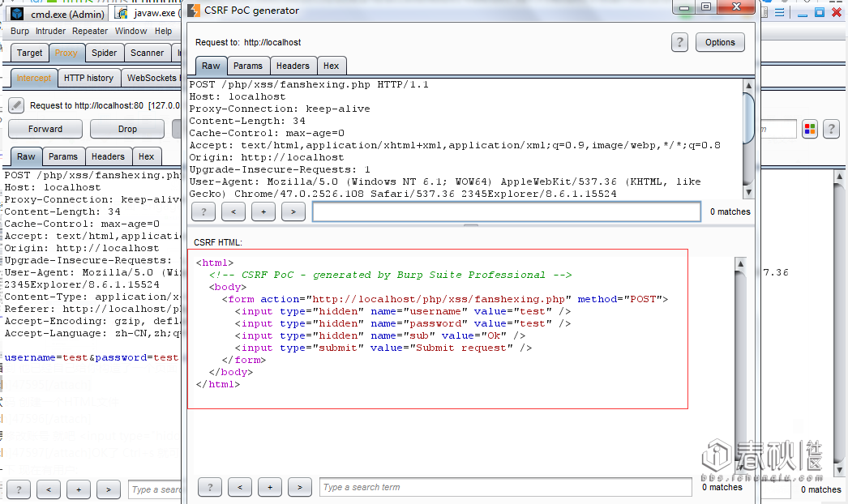
Task: Focus Burp intercept pane search field
Action: [155, 489]
